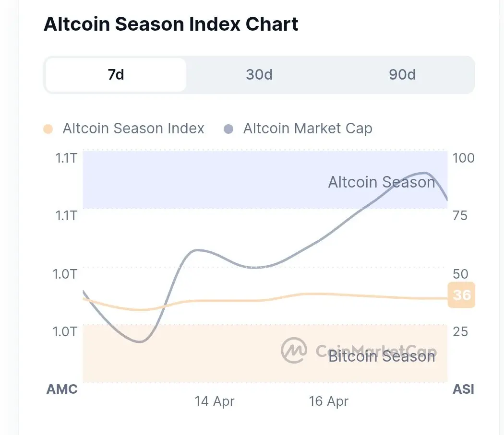Click the CoinMarketCap logo watermark icon
This screenshot has width=504, height=435.
point(294,350)
